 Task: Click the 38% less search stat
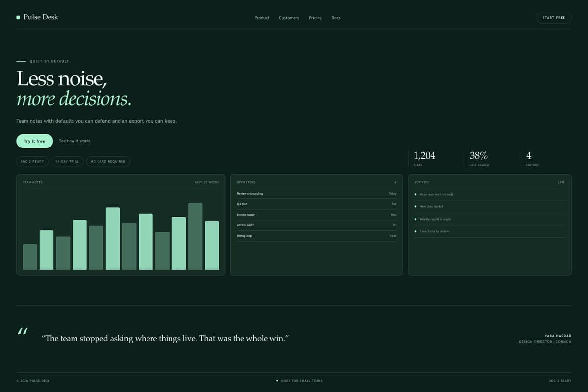click(479, 158)
